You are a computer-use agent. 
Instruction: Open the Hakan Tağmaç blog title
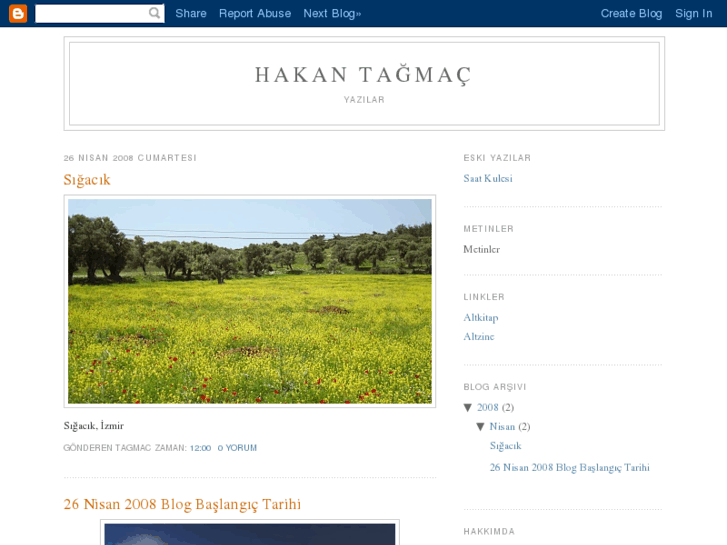coord(364,75)
